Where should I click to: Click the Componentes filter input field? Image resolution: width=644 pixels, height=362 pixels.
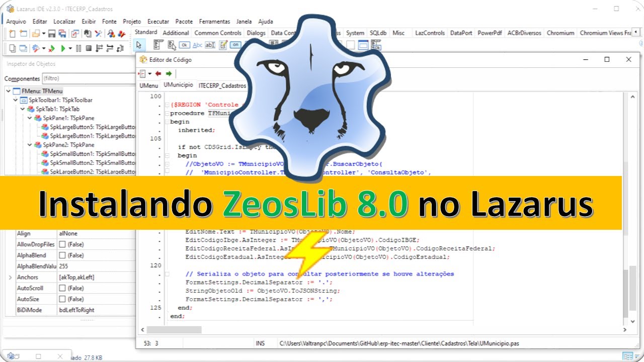click(89, 79)
